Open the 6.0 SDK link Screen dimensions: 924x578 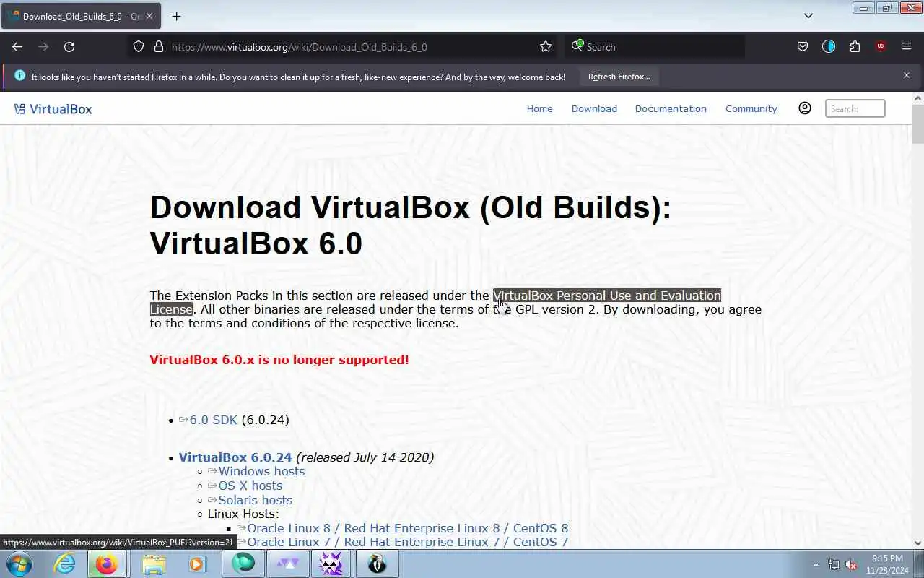(x=213, y=420)
